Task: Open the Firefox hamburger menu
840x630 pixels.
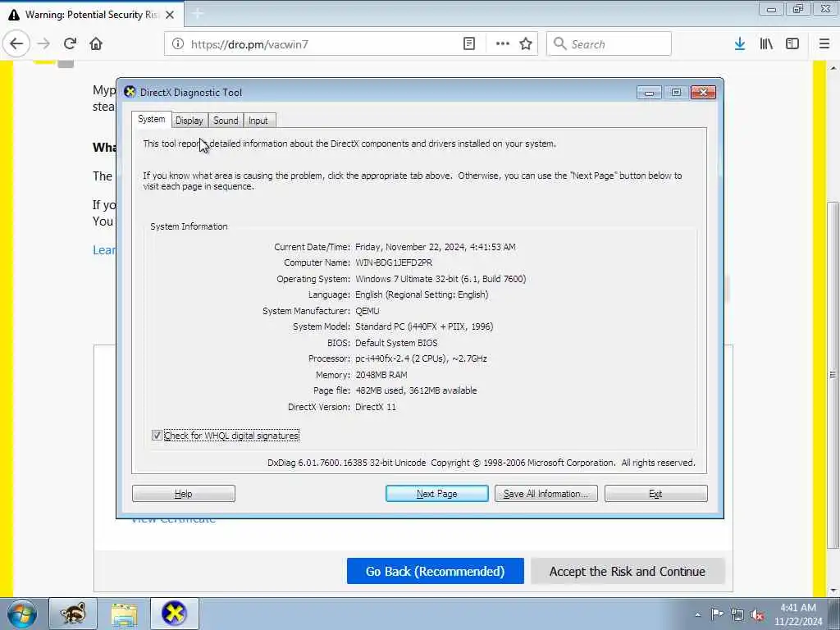Action: coord(824,44)
